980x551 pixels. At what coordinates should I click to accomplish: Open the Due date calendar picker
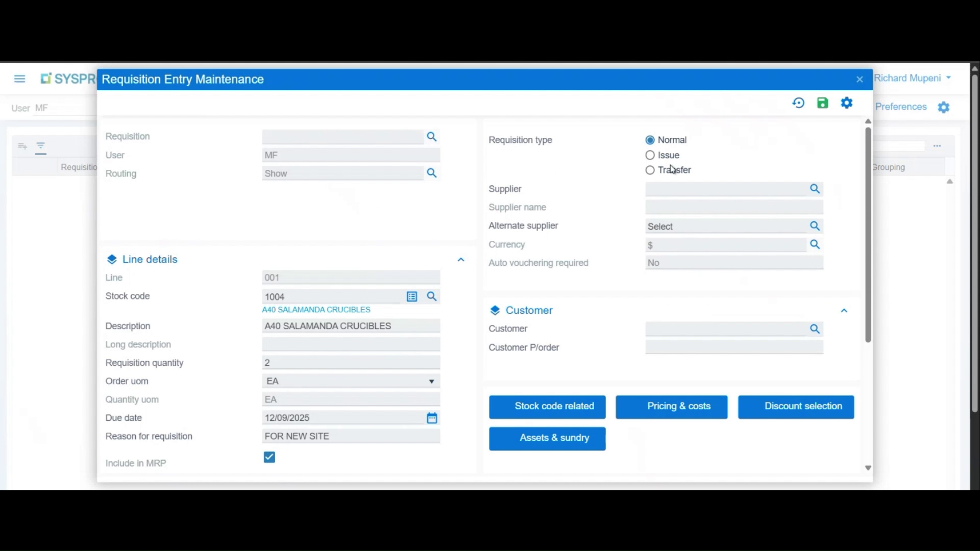coord(432,417)
